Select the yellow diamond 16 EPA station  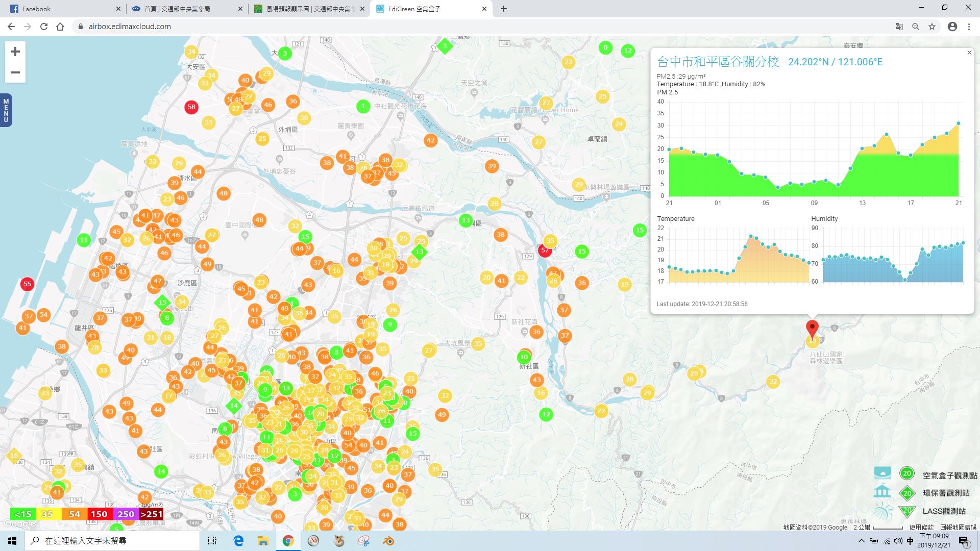pos(14,456)
